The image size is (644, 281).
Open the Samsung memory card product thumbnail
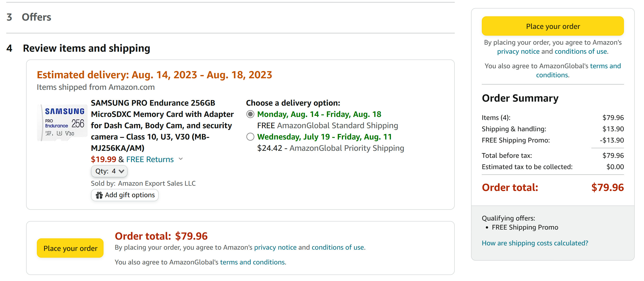pyautogui.click(x=62, y=123)
